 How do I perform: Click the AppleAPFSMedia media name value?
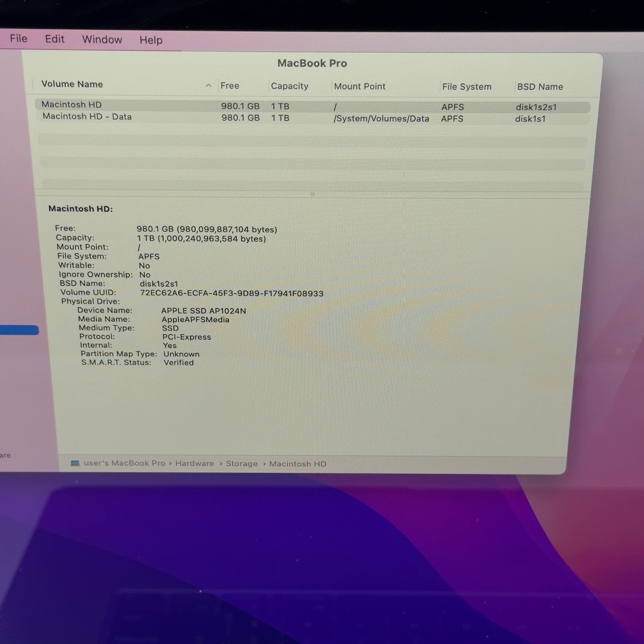[x=196, y=320]
